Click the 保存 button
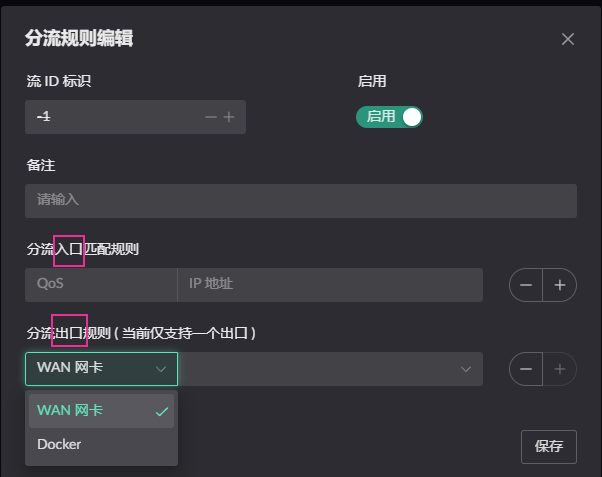This screenshot has width=602, height=477. tap(549, 447)
